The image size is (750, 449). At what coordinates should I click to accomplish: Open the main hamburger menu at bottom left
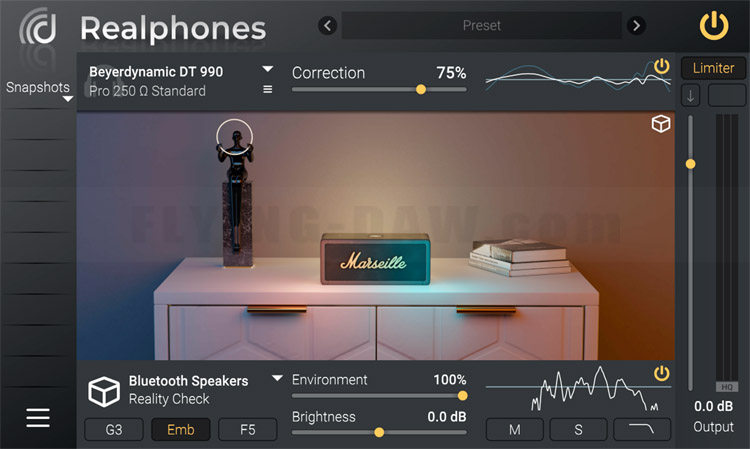38,417
